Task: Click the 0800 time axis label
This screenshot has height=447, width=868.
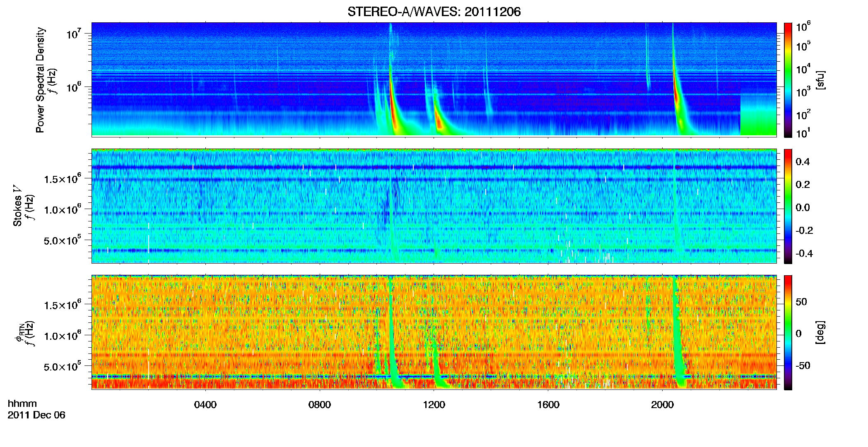Action: point(320,404)
